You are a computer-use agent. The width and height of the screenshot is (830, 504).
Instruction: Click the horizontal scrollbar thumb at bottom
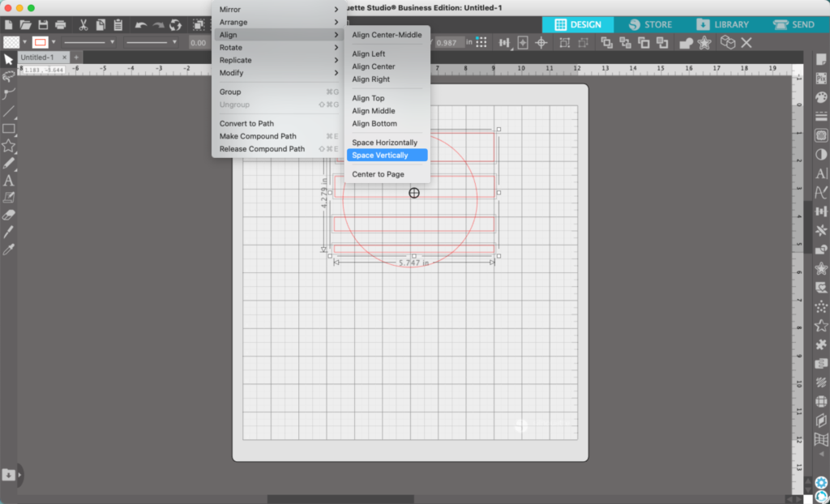(340, 499)
